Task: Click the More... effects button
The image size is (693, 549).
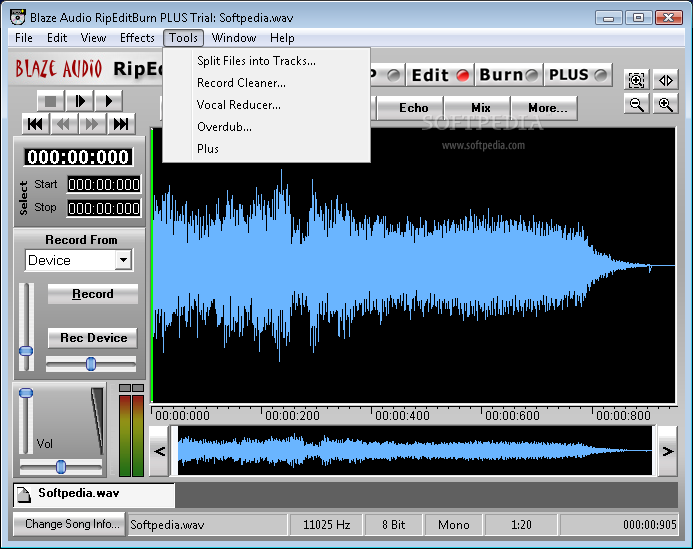Action: pos(544,108)
